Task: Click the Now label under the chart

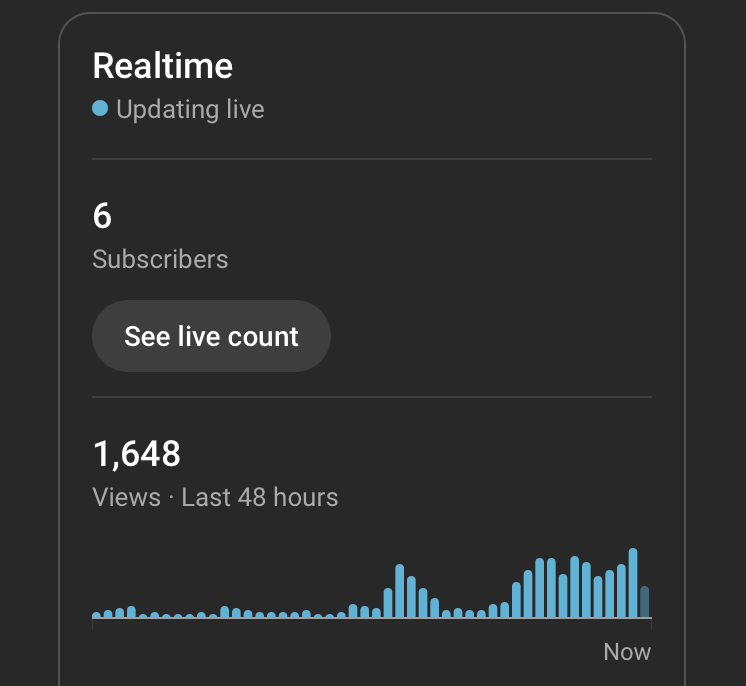Action: [x=627, y=652]
